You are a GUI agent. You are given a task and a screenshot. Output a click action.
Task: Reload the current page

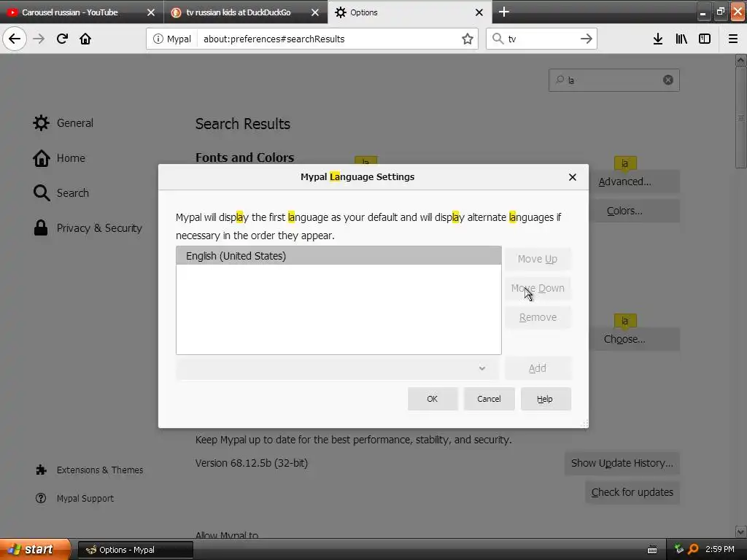click(62, 39)
